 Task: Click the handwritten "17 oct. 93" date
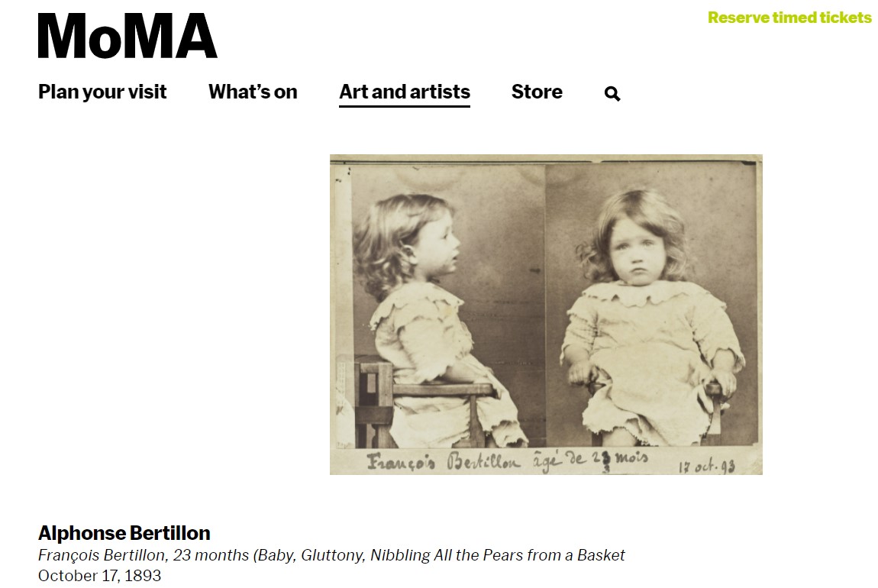click(707, 466)
